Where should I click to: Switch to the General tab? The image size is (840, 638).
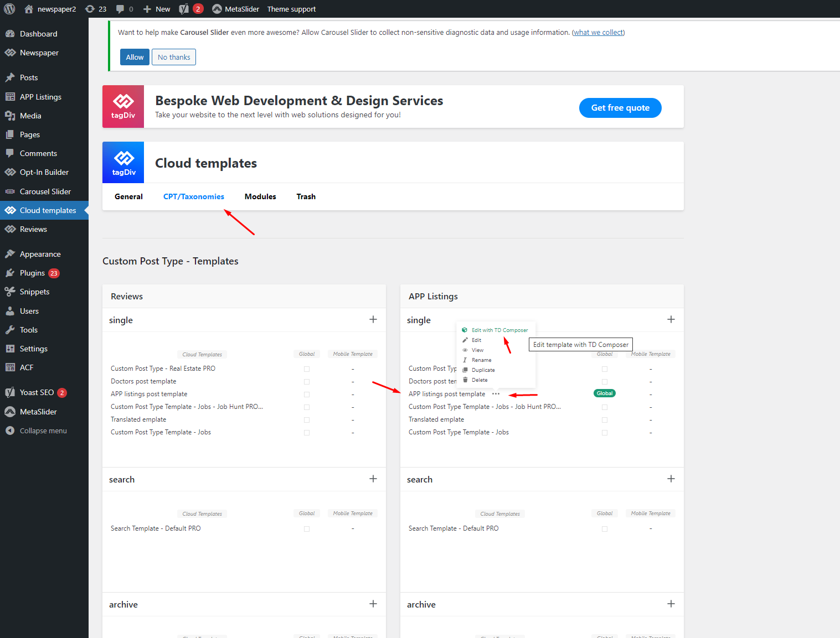[128, 196]
